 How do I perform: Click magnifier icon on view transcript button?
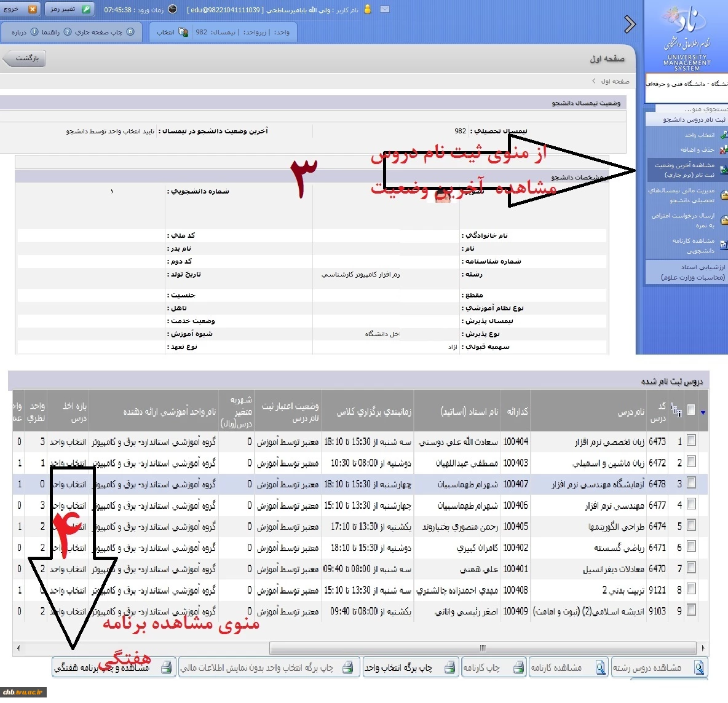click(600, 668)
